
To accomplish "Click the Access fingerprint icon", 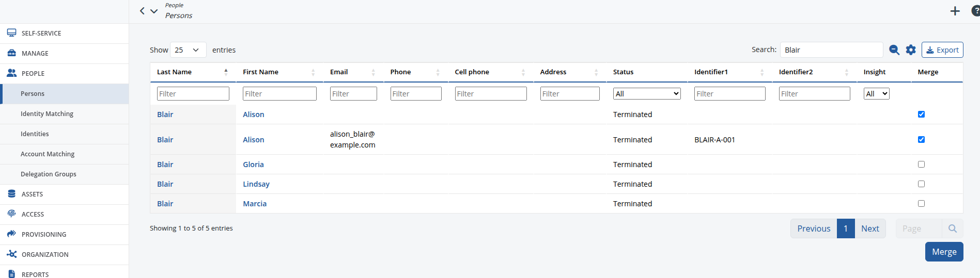I will (11, 214).
